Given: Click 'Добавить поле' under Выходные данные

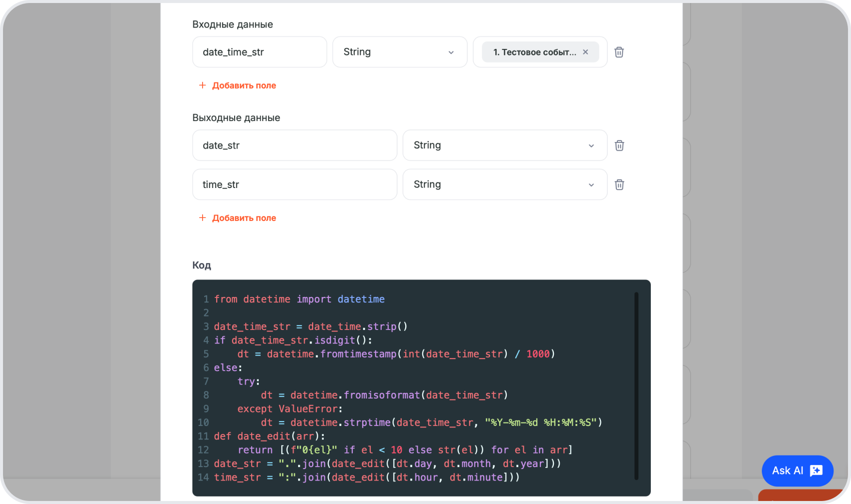Looking at the screenshot, I should [x=238, y=218].
